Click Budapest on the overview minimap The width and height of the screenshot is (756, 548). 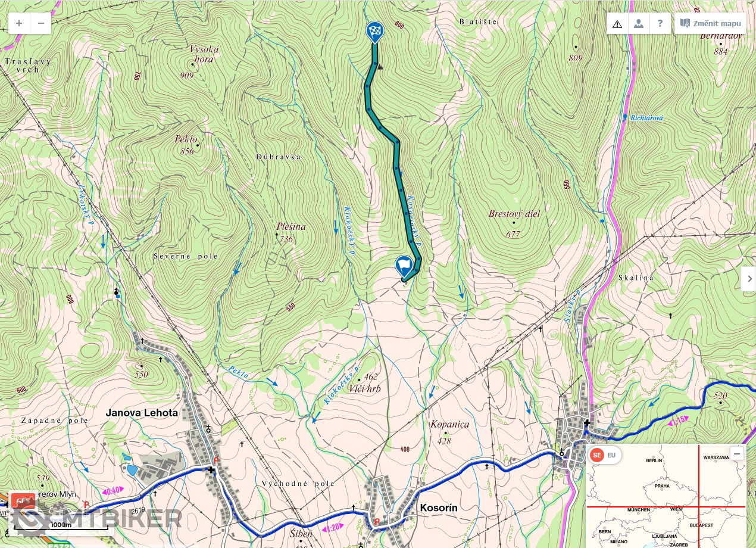click(698, 525)
